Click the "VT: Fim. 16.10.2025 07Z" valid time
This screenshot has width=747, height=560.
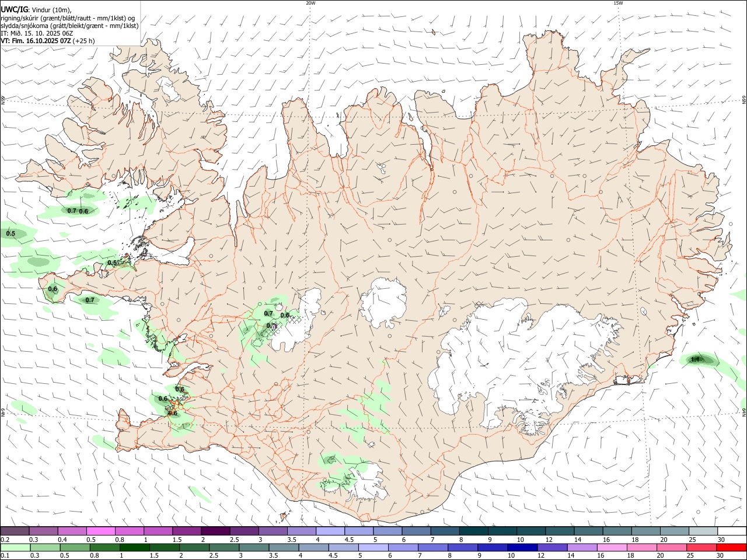[36, 41]
